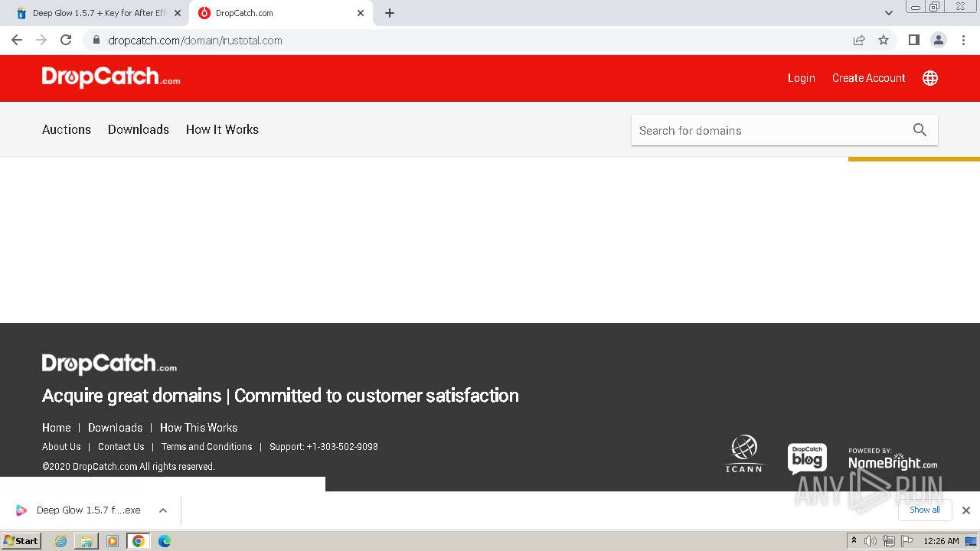Click the DropCatch.com header logo
The image size is (980, 551).
111,77
